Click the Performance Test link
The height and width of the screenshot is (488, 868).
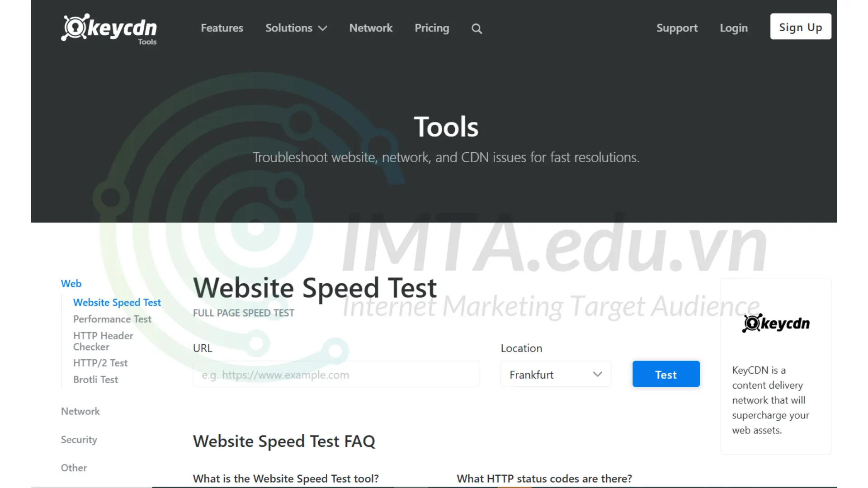click(x=112, y=319)
